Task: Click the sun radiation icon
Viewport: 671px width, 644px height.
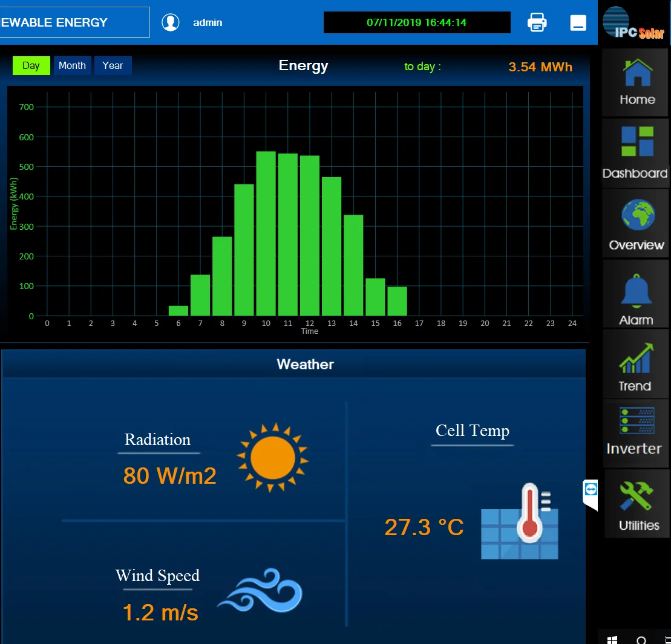Action: click(273, 458)
